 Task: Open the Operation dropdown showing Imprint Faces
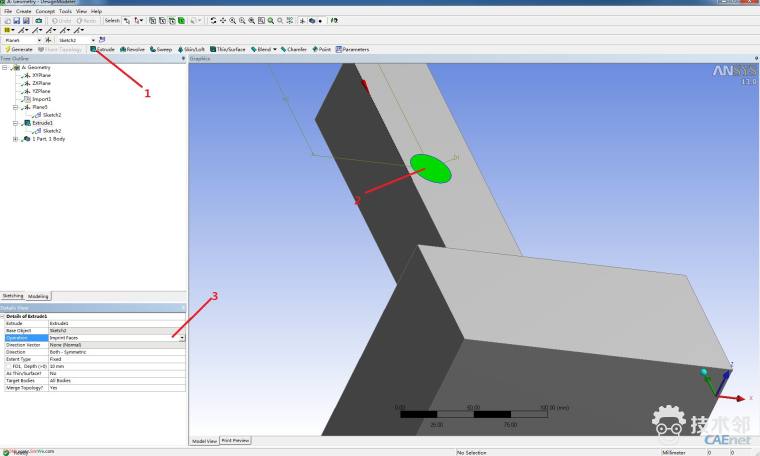click(182, 338)
